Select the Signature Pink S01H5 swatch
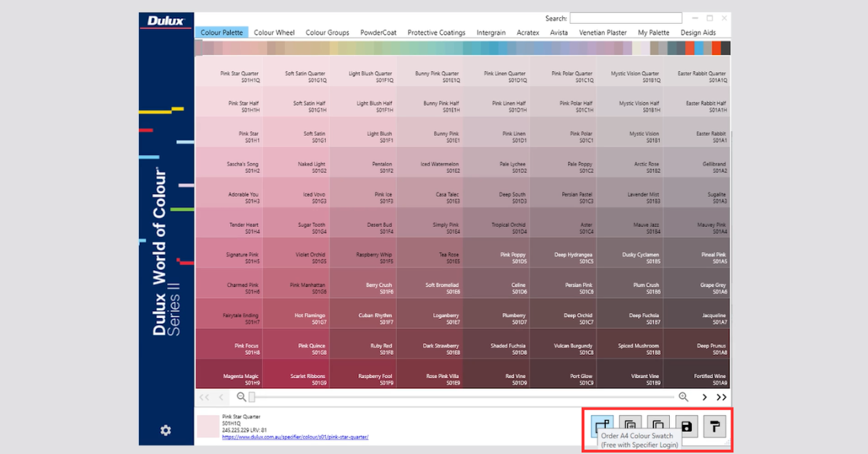The image size is (868, 454). tap(229, 253)
